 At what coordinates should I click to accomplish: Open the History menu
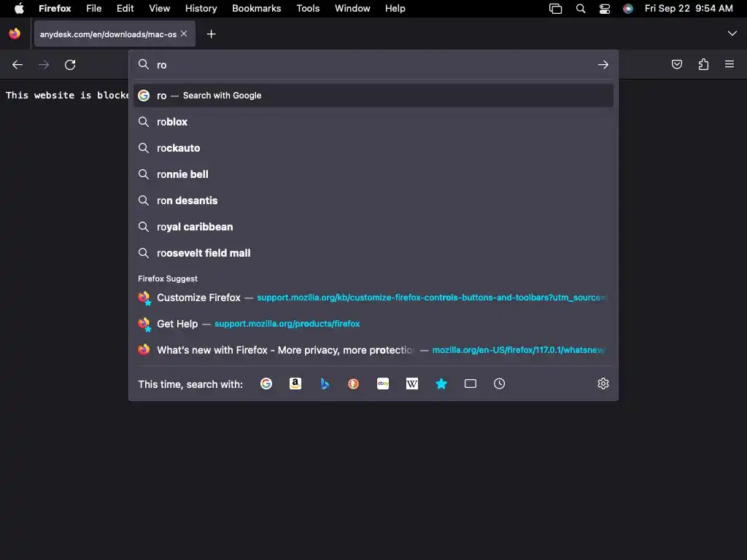pos(201,9)
